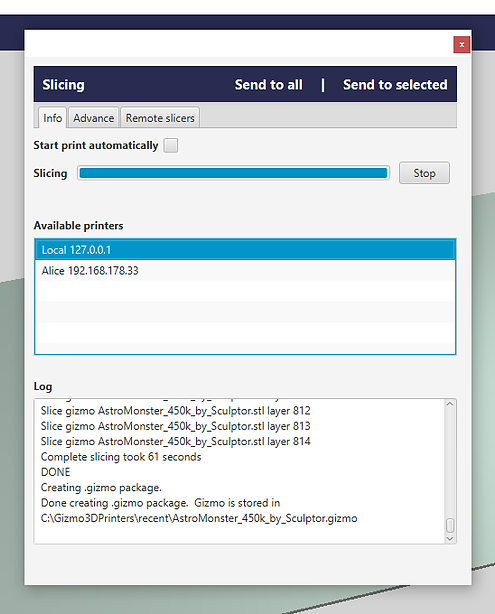Open the Info tab
Image resolution: width=495 pixels, height=614 pixels.
pyautogui.click(x=52, y=117)
